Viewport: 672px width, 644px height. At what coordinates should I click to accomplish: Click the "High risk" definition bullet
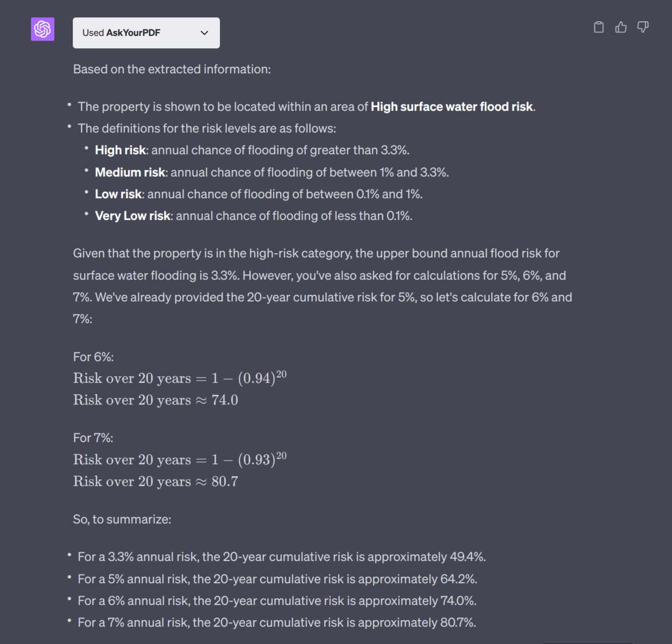coord(252,150)
